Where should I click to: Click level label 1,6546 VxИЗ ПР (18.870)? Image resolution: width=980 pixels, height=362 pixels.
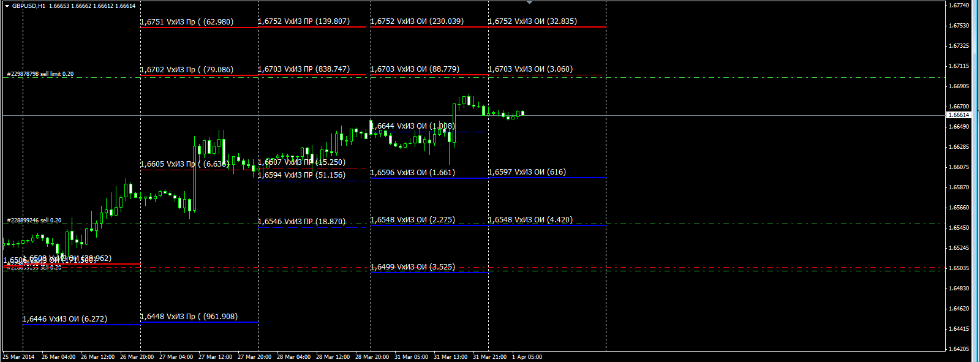pyautogui.click(x=302, y=222)
